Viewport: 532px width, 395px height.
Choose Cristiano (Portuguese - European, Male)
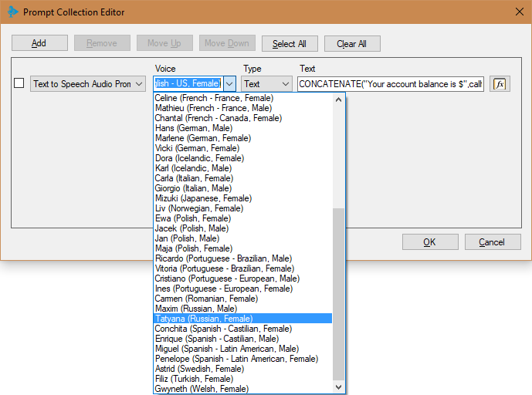pos(243,279)
